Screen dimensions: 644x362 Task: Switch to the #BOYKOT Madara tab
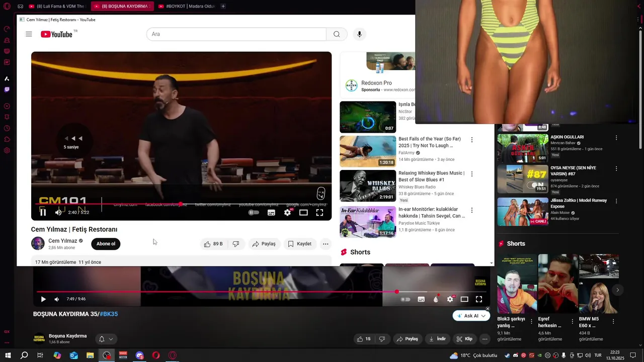click(186, 7)
